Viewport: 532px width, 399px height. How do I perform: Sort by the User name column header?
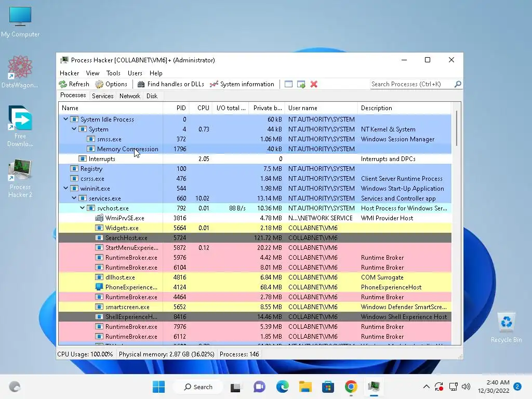[x=321, y=108]
